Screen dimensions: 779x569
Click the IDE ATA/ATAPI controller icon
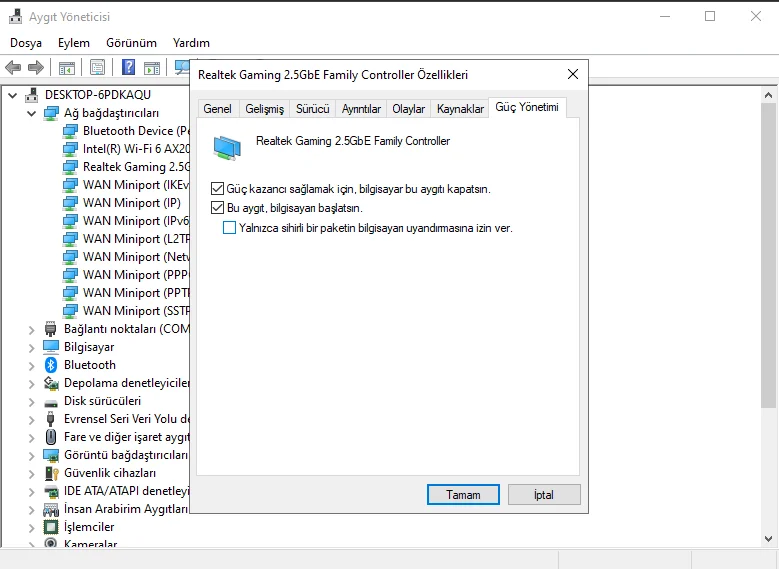pyautogui.click(x=51, y=491)
